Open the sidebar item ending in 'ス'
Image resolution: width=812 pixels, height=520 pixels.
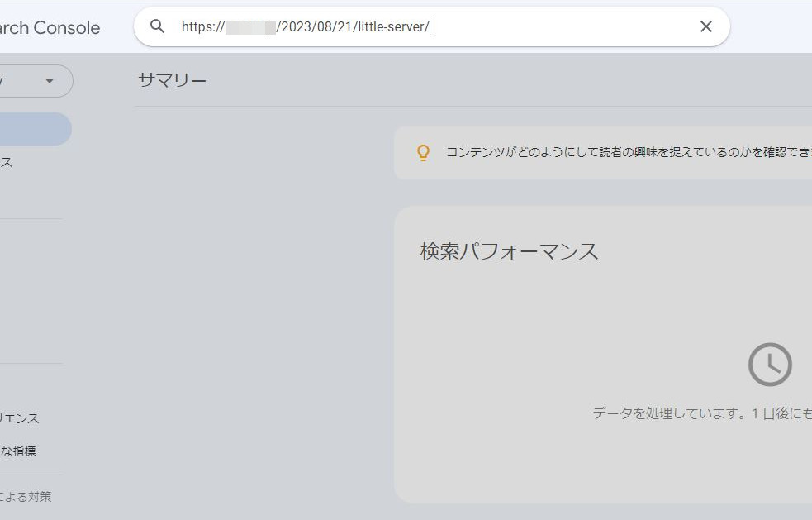click(7, 162)
